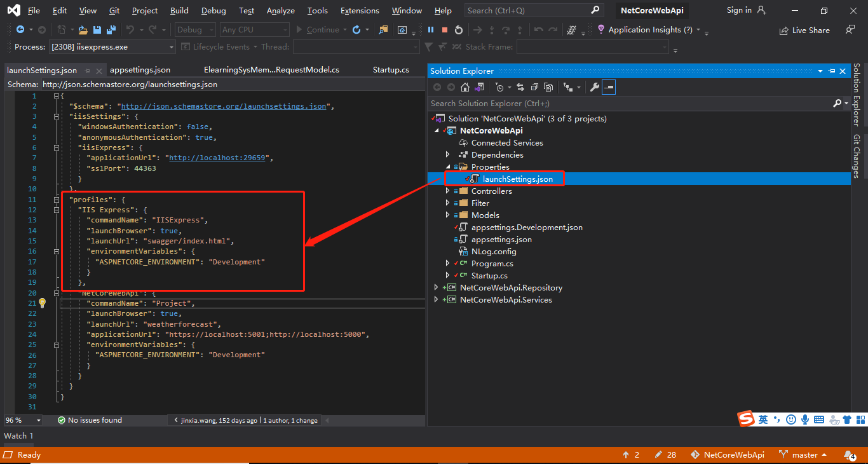
Task: Toggle Auto Hide pin on Solution Explorer
Action: pyautogui.click(x=832, y=71)
